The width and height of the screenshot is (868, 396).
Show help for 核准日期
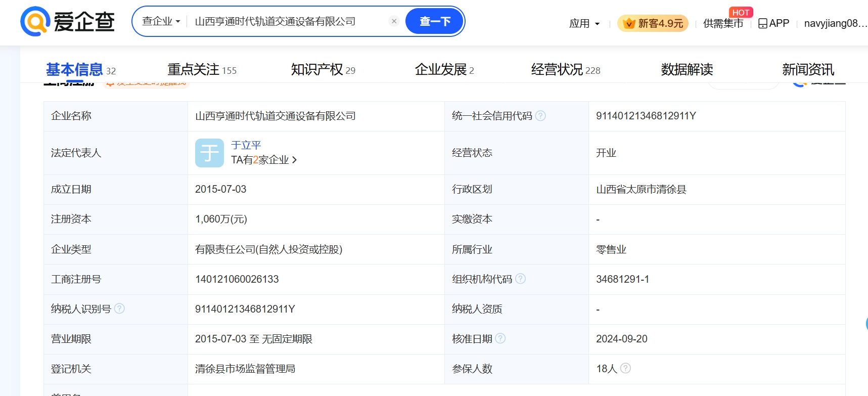pos(500,338)
